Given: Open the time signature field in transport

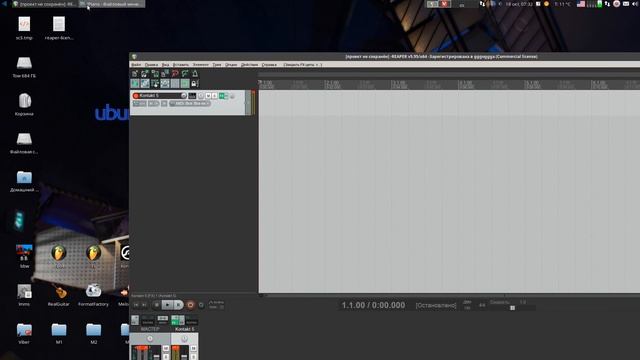Looking at the screenshot, I should tap(482, 305).
